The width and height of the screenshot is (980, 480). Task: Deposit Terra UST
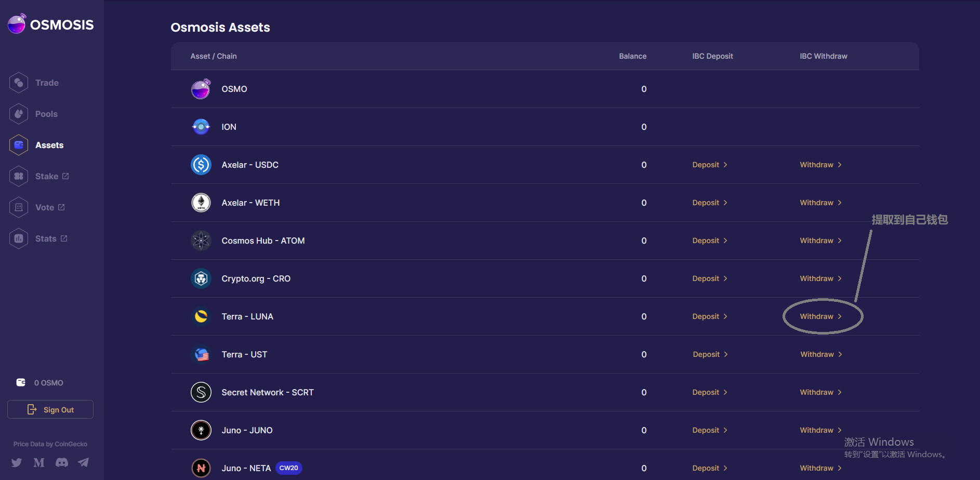710,354
